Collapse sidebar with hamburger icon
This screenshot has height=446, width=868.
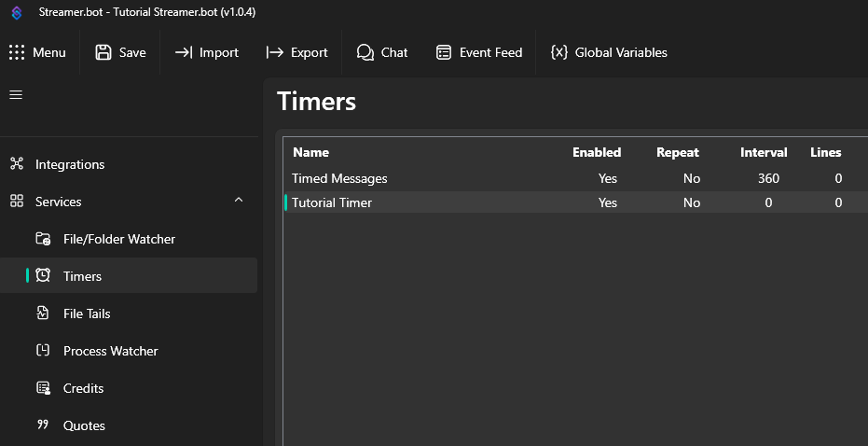coord(16,95)
